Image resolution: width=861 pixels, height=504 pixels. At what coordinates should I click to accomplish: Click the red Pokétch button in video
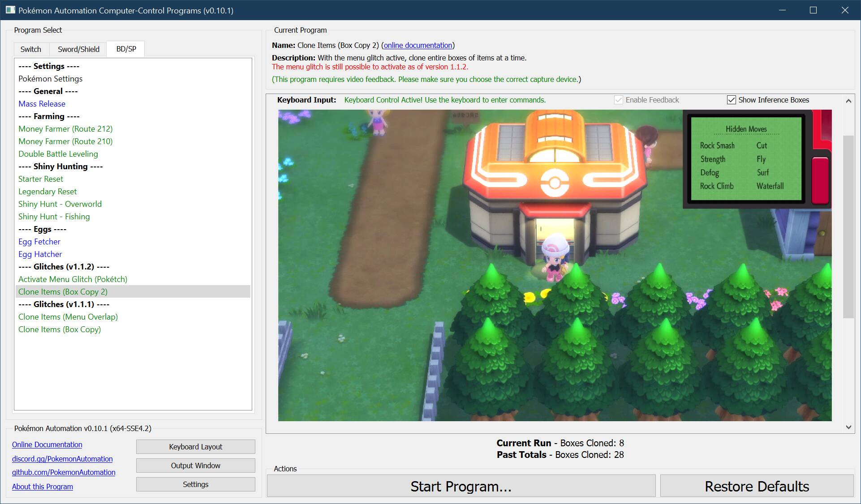tap(820, 180)
